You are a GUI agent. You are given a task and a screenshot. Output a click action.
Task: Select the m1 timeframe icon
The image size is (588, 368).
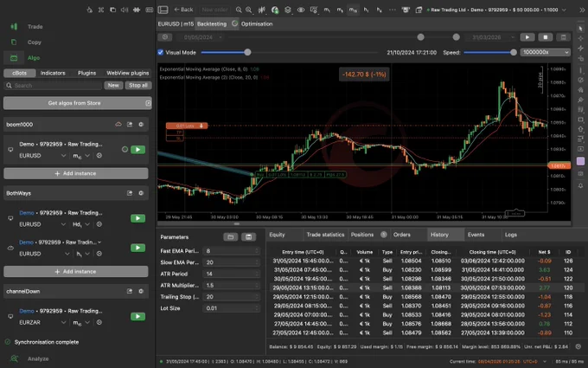pyautogui.click(x=327, y=10)
